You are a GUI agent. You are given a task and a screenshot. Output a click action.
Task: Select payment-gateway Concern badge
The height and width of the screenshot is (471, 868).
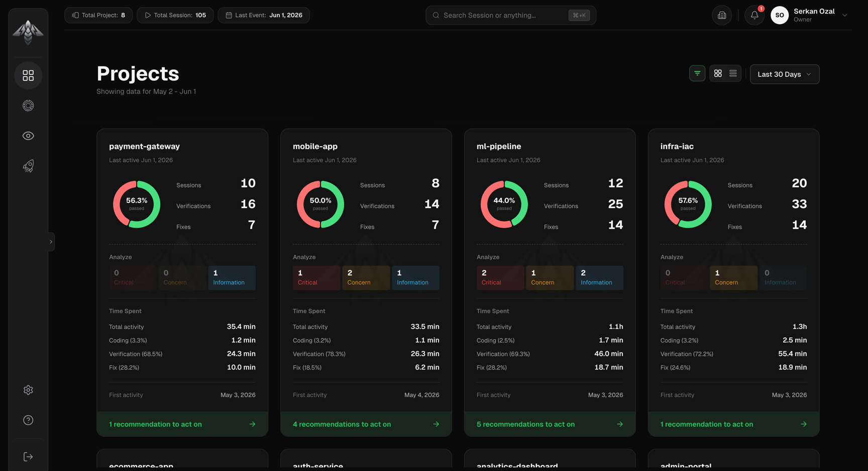coord(182,277)
